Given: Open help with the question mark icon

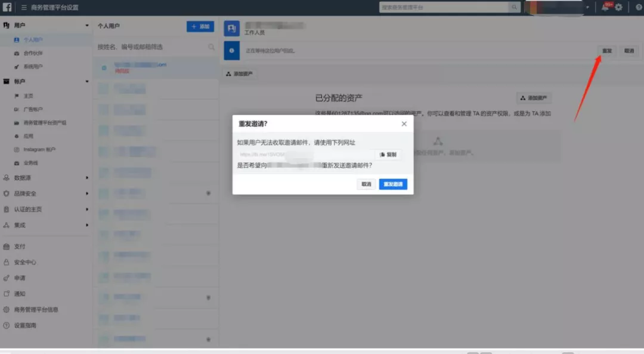Looking at the screenshot, I should click(x=637, y=8).
